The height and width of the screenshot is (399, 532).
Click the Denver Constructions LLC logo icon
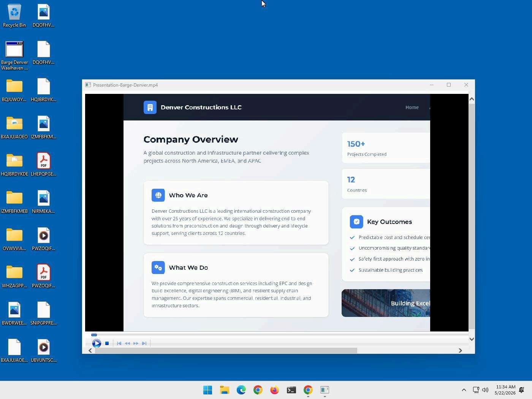click(x=150, y=107)
